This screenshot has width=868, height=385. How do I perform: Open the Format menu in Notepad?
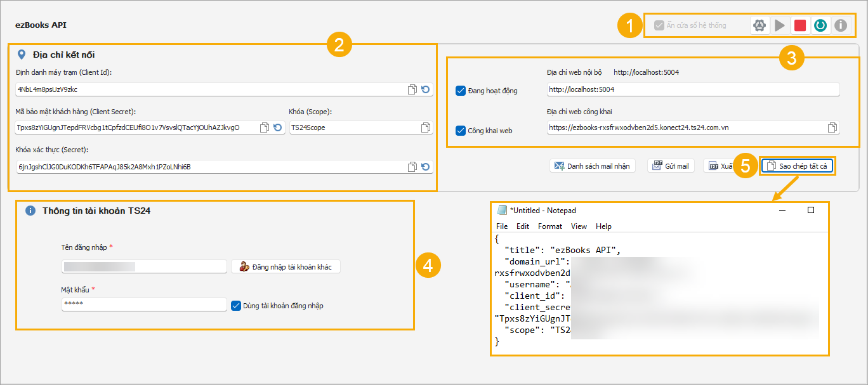coord(550,226)
